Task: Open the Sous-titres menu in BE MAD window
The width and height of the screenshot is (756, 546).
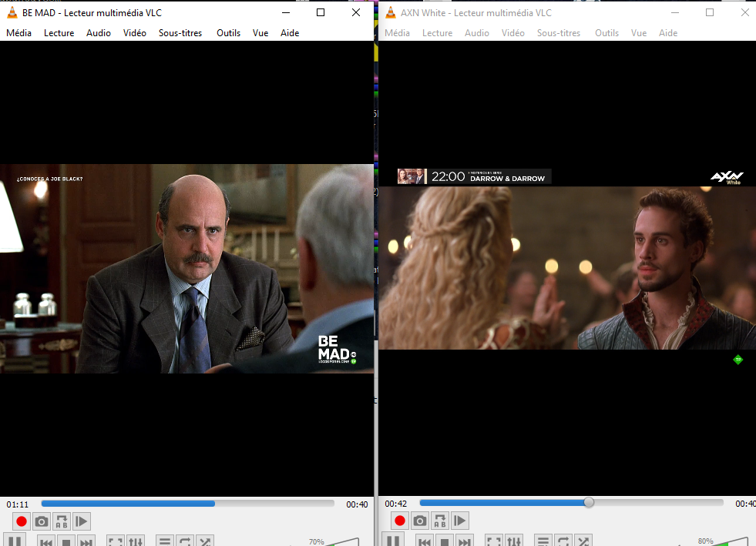Action: coord(180,33)
